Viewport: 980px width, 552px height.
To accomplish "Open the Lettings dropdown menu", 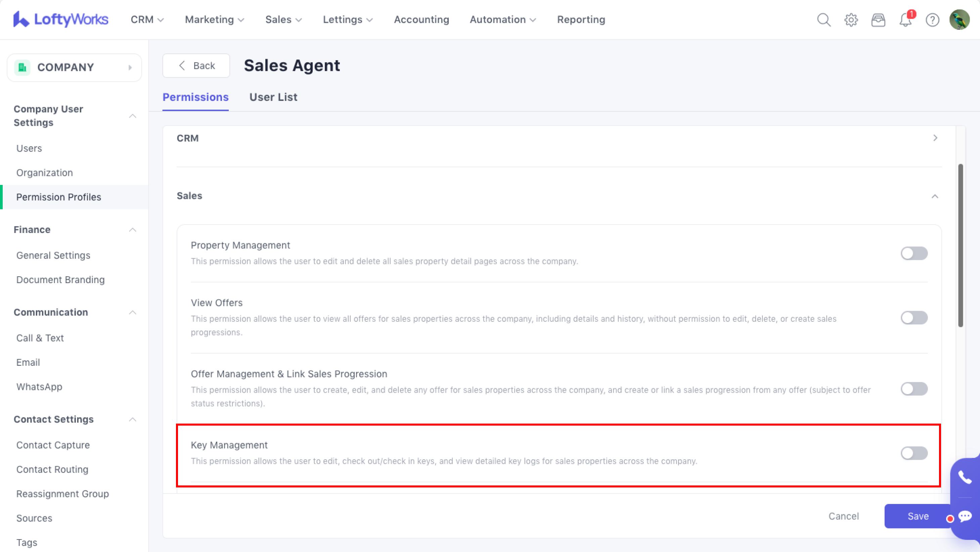I will click(347, 20).
